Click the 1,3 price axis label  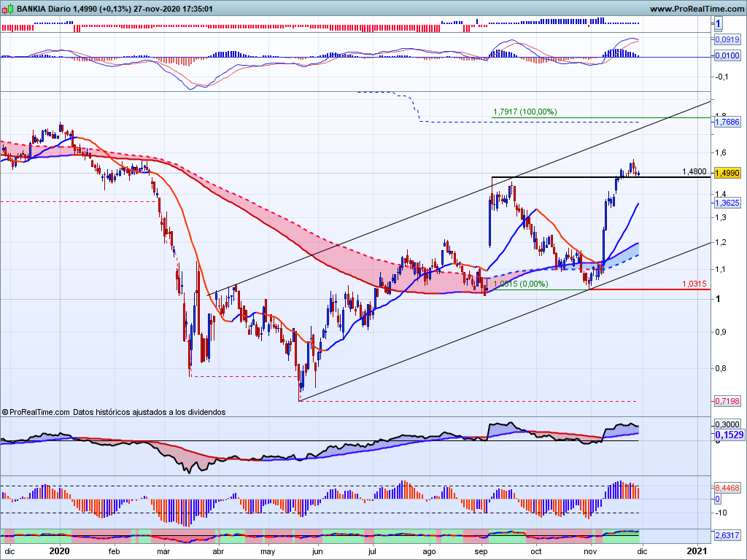[720, 217]
